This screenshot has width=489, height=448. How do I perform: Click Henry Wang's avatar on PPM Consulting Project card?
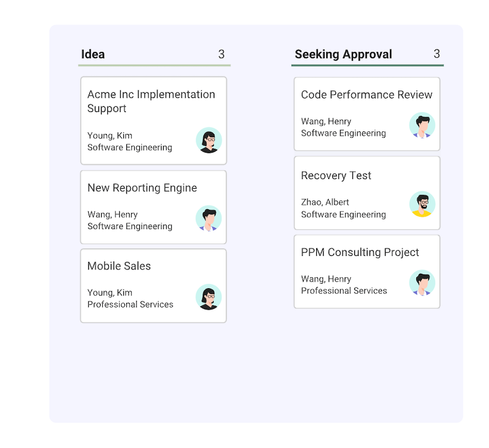422,283
